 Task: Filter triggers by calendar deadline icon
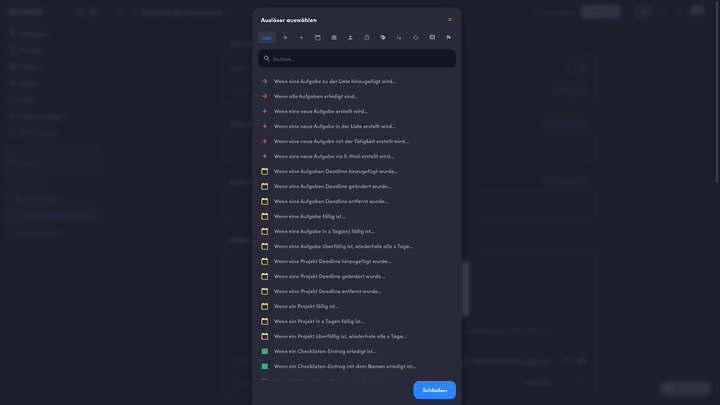pos(318,37)
